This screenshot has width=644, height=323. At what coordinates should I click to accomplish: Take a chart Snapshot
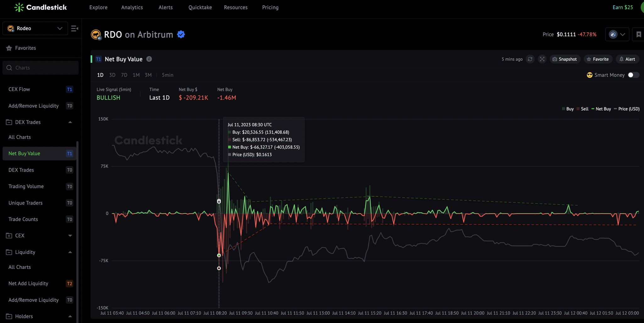pos(565,59)
